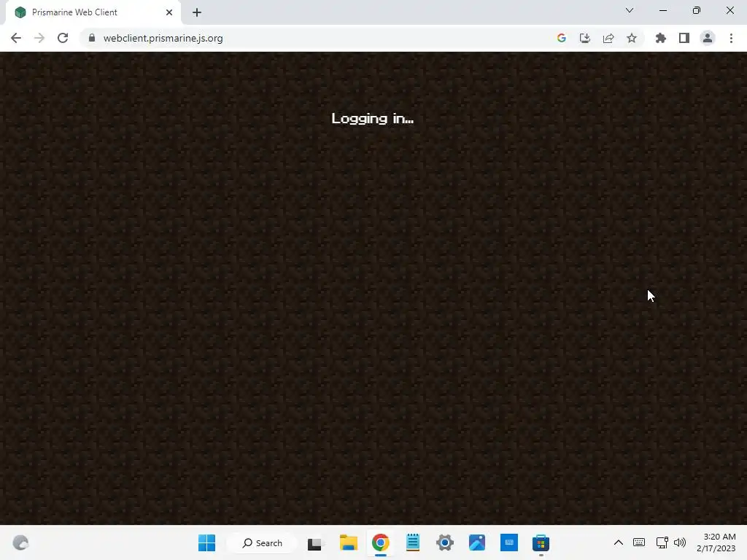The height and width of the screenshot is (560, 747).
Task: Click the install app icon
Action: tap(585, 38)
